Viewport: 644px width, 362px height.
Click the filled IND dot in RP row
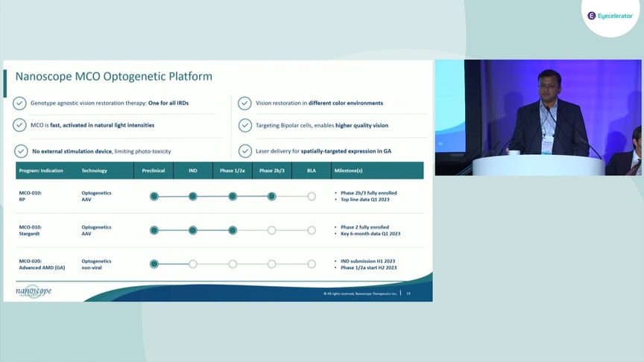(x=192, y=197)
